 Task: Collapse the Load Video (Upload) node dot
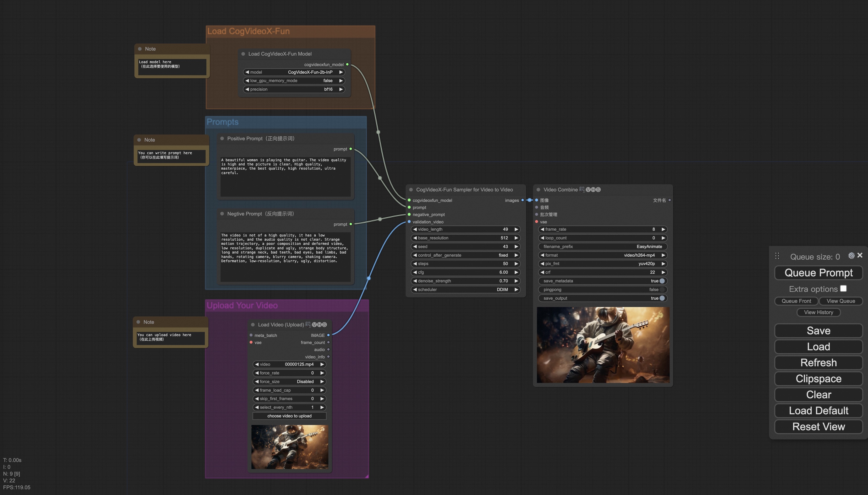point(253,325)
